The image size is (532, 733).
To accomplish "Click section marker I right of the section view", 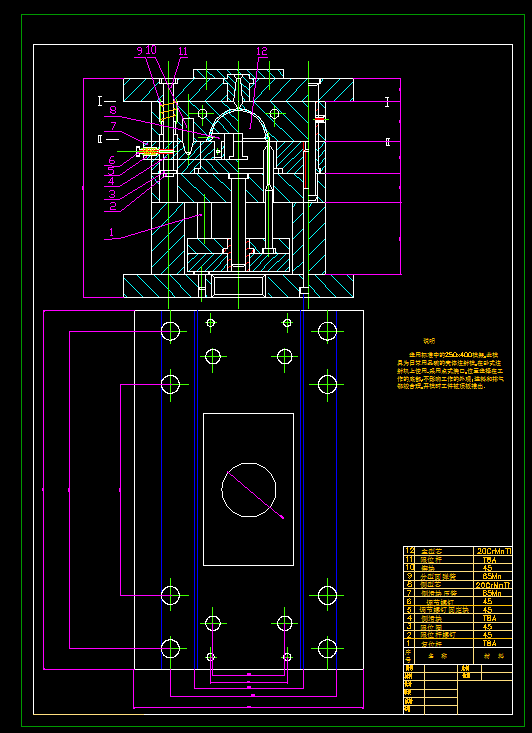I will tap(387, 102).
